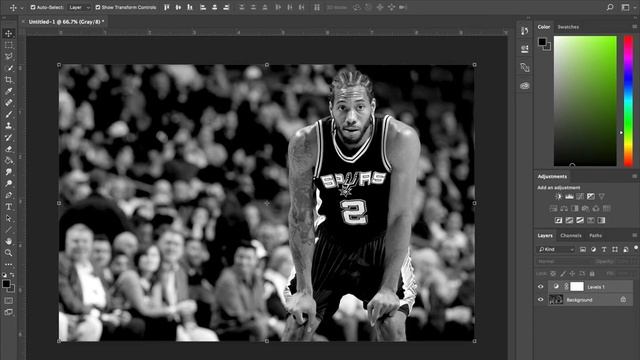This screenshot has width=640, height=360.
Task: Select the Hand tool
Action: (x=9, y=241)
